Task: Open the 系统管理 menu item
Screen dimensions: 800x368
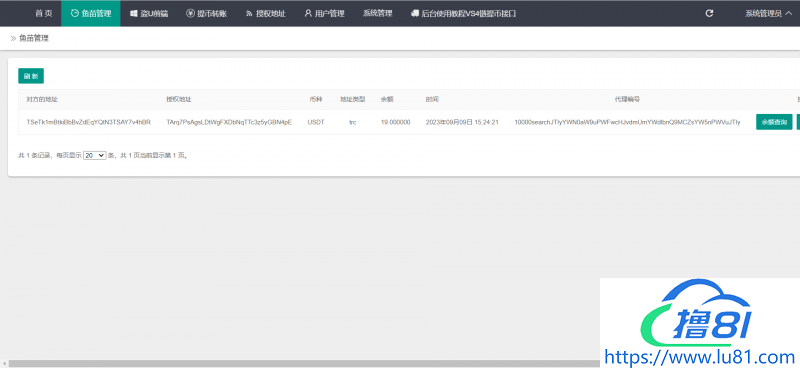Action: (x=378, y=13)
